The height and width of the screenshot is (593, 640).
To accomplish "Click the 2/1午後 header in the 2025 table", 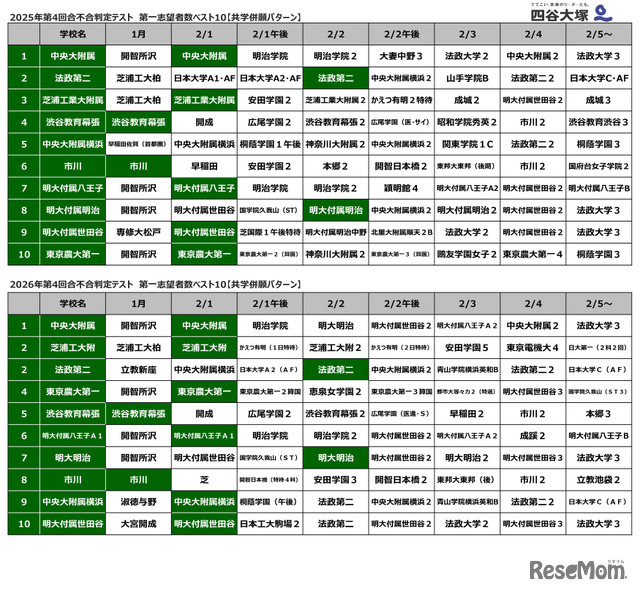I will click(270, 34).
